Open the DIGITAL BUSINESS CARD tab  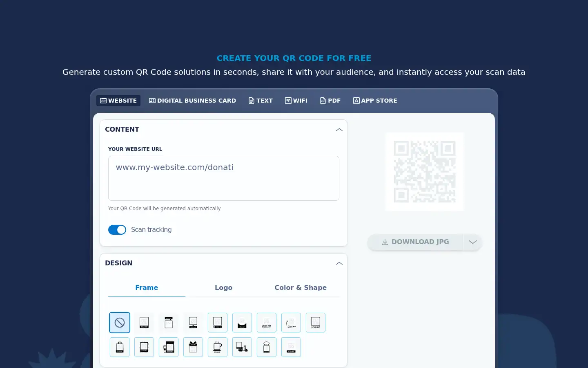click(192, 101)
